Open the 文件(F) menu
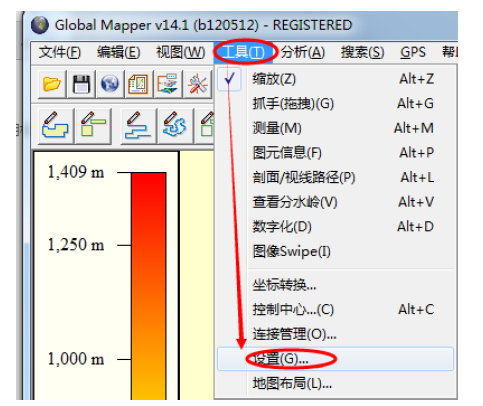Screen dimensions: 483x406 (x=60, y=52)
